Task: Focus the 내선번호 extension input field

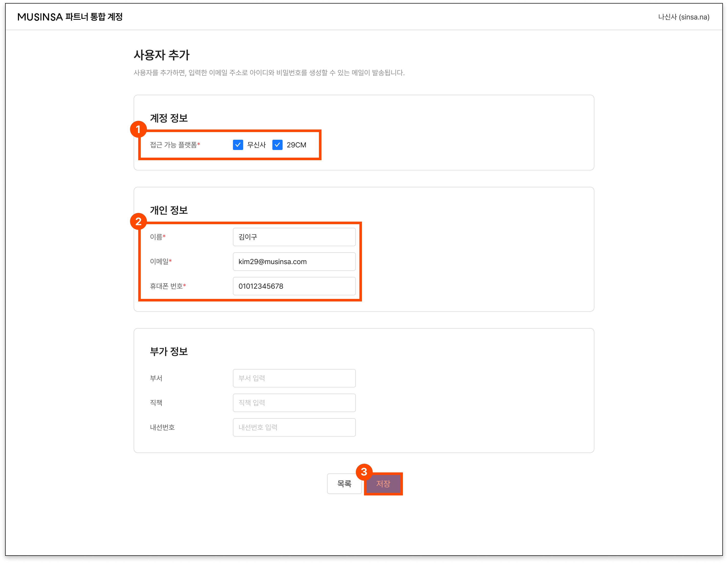Action: [294, 427]
